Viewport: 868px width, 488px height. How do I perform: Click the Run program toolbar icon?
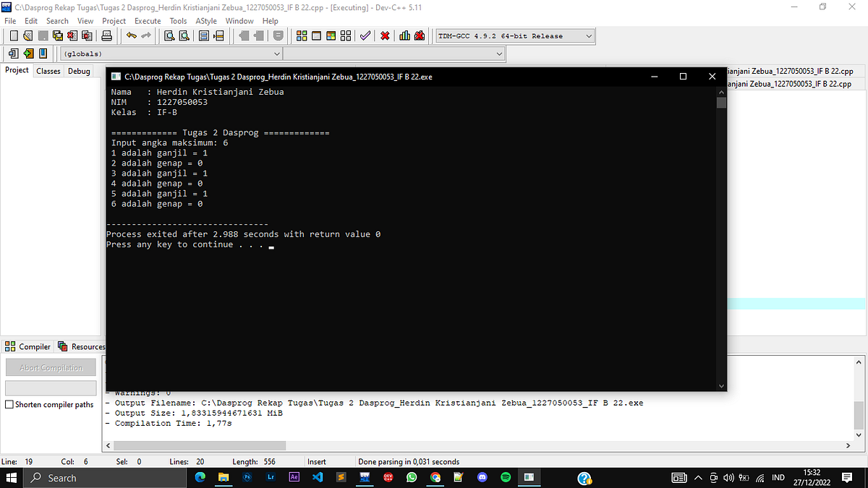point(316,35)
